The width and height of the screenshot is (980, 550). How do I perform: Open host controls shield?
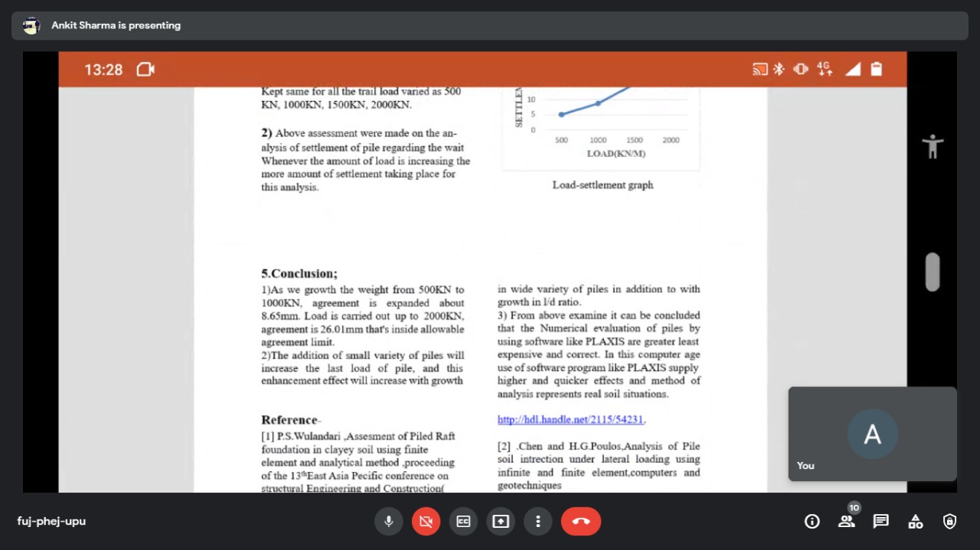coord(950,522)
